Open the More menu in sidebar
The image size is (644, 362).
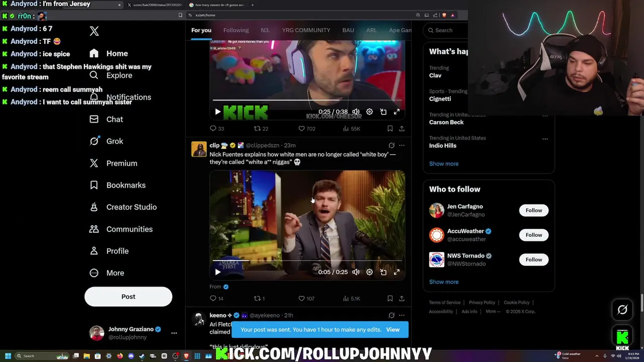tap(107, 273)
